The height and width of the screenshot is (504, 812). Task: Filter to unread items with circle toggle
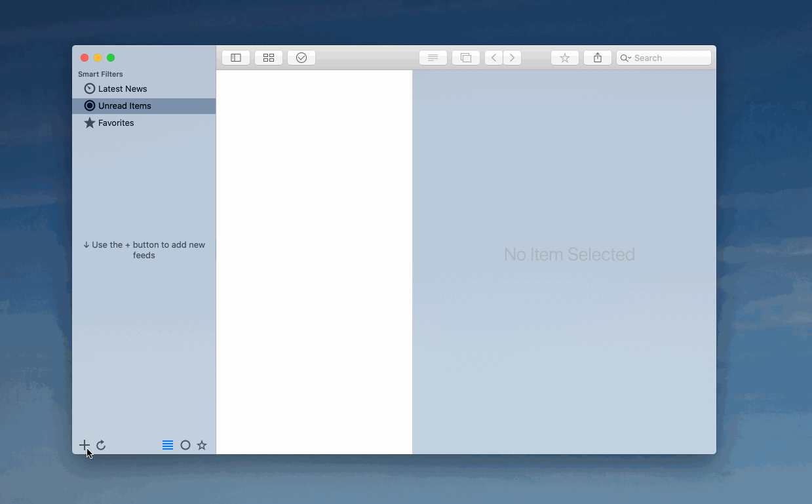pos(185,445)
